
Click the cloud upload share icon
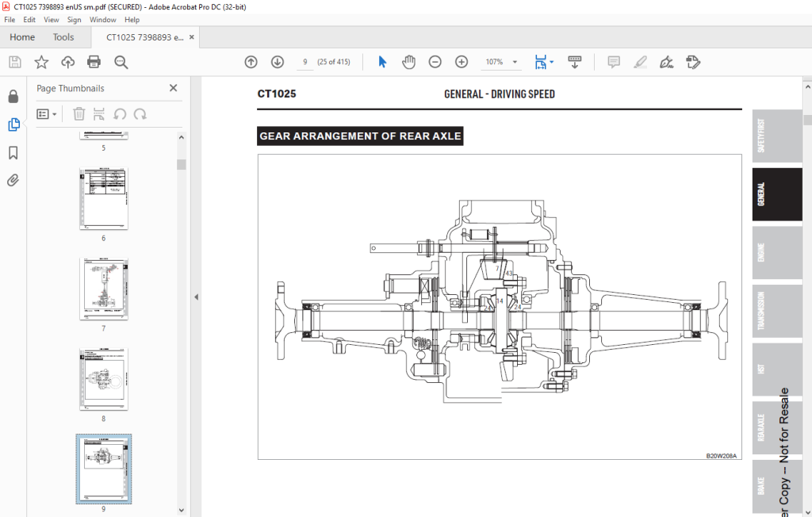68,62
